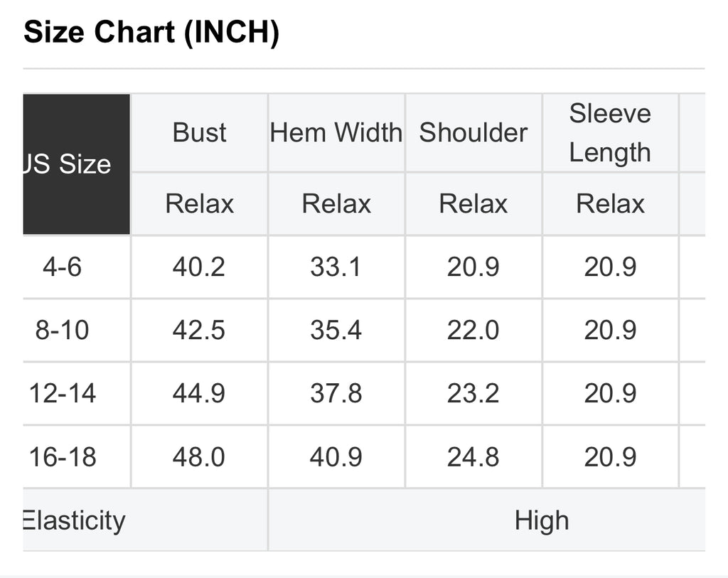Click the US Size header cell
Screen dimensions: 728x578
[x=77, y=164]
